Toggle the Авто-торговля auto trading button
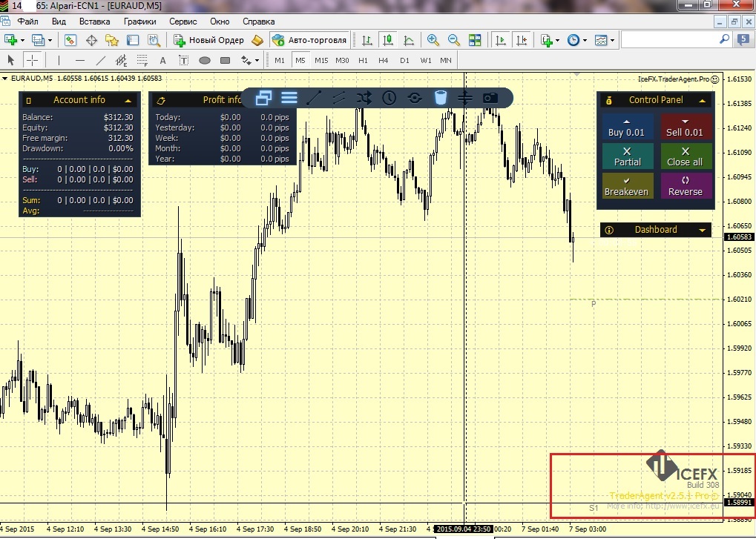The width and height of the screenshot is (756, 539). click(x=309, y=41)
